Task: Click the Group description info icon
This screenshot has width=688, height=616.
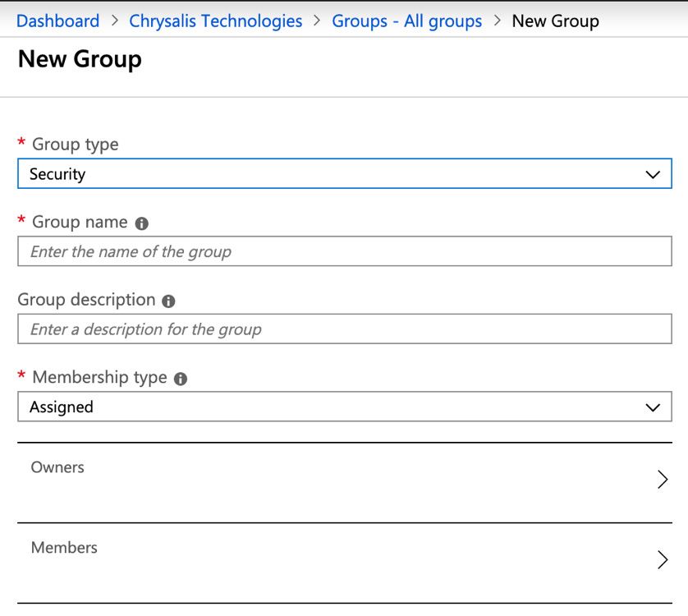Action: 169,301
